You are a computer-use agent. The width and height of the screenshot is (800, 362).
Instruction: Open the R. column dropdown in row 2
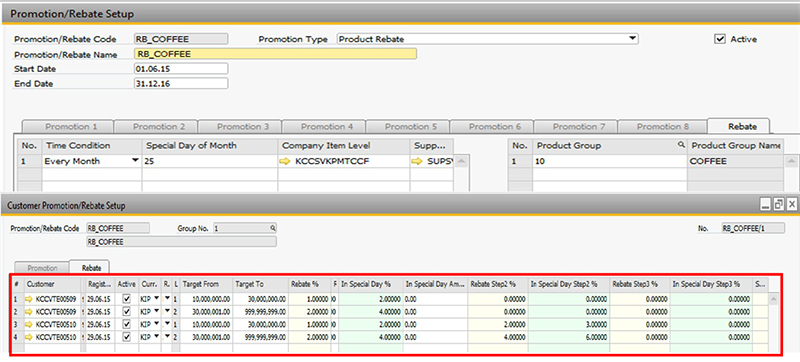(167, 312)
